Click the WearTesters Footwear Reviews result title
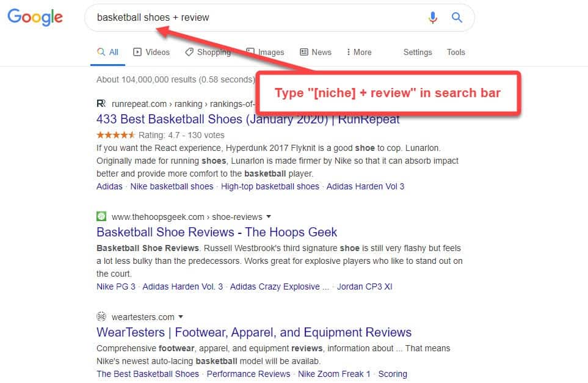The height and width of the screenshot is (383, 588). (254, 332)
